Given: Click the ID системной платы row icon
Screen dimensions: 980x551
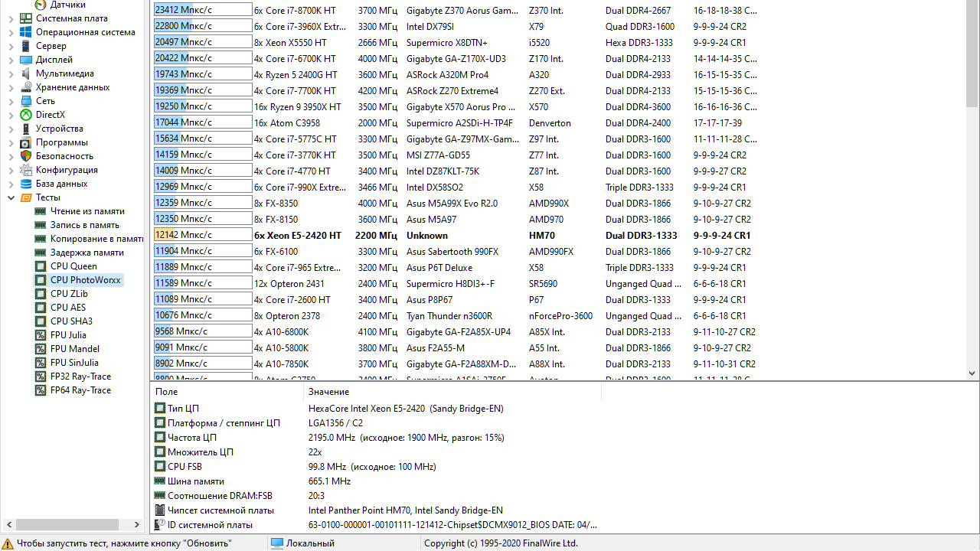Looking at the screenshot, I should click(160, 525).
